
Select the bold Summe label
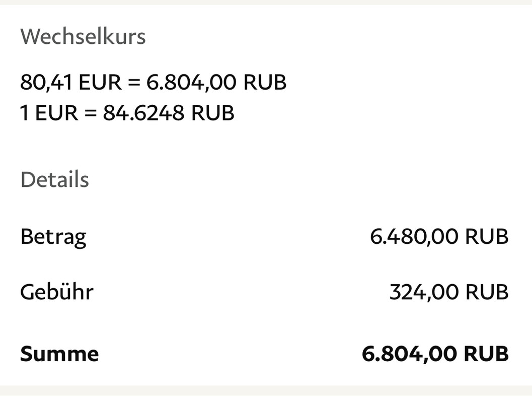coord(59,354)
